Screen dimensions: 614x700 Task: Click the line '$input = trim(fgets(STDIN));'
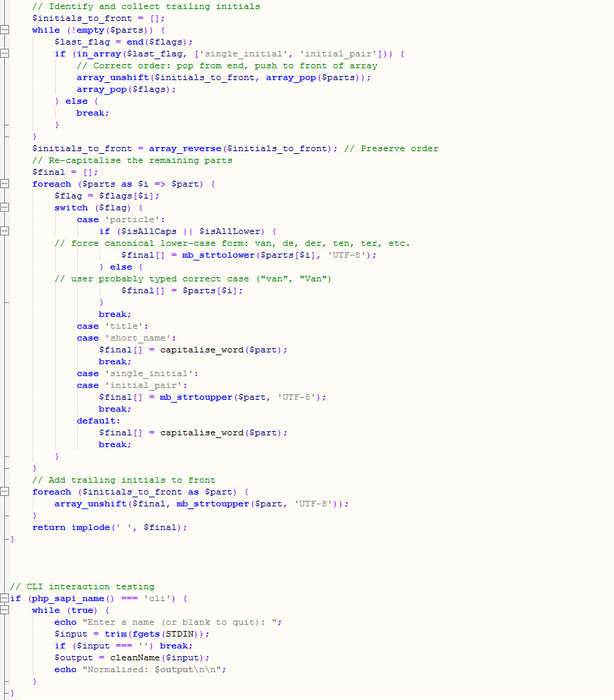[132, 634]
